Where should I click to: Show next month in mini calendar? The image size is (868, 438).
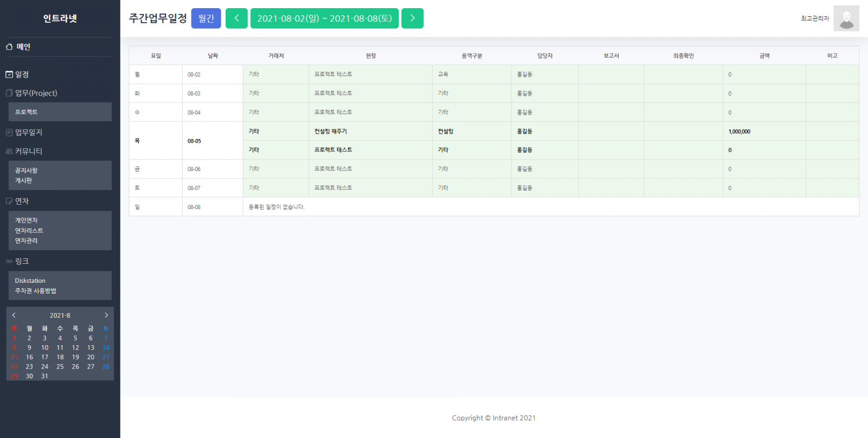point(106,315)
